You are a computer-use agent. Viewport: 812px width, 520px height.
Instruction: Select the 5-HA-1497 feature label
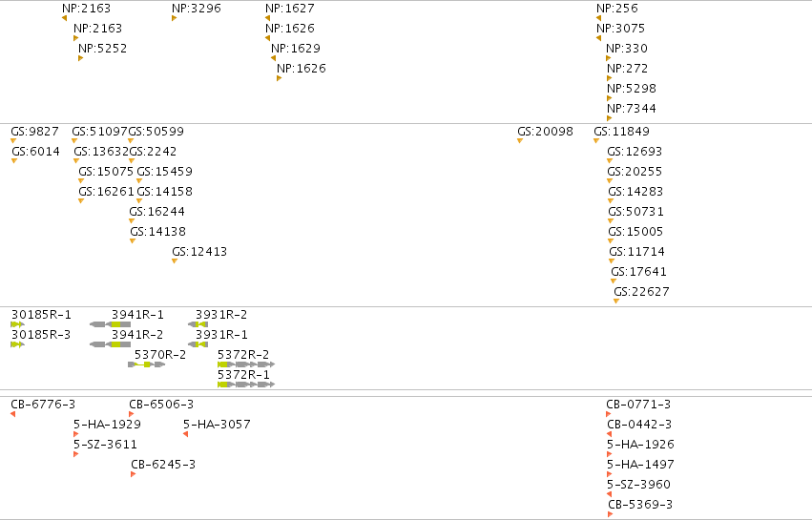(x=640, y=464)
